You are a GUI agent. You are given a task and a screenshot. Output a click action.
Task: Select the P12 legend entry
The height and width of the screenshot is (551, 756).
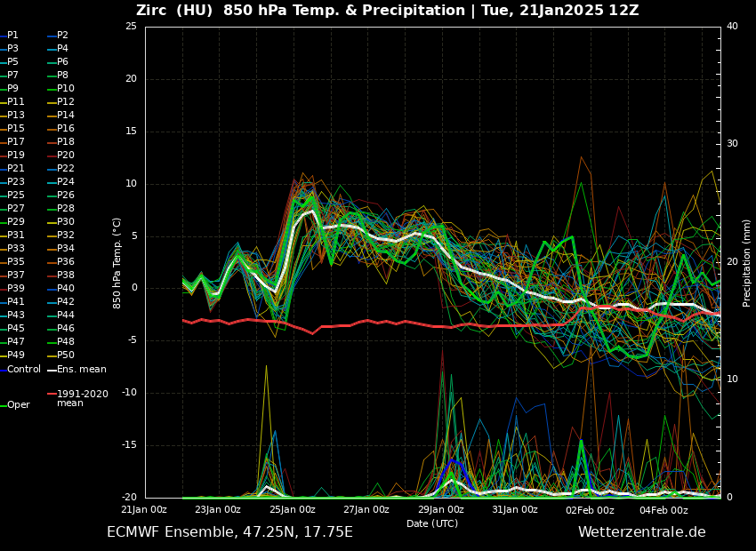[x=66, y=102]
